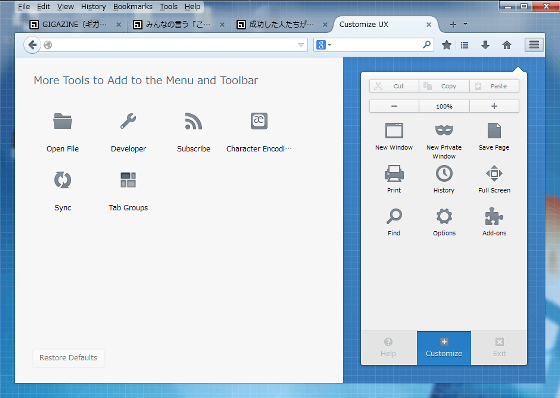560x398 pixels.
Task: Click the Customize button in panel footer
Action: point(444,348)
